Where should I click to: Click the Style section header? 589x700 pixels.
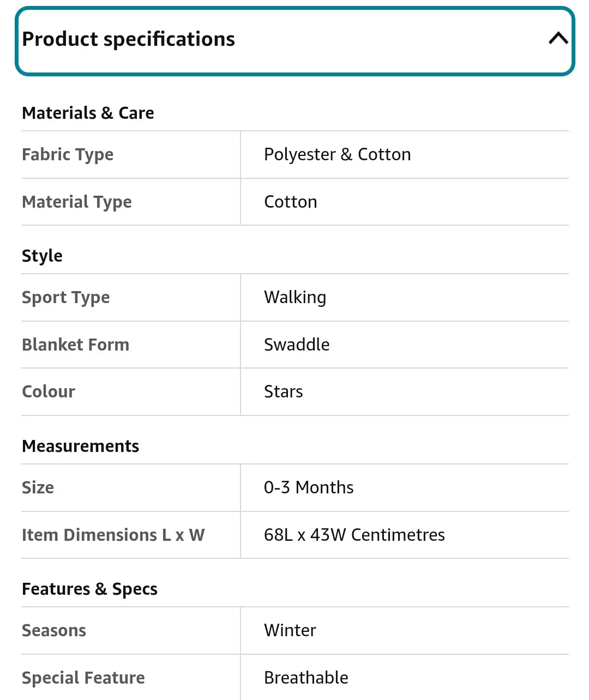42,255
